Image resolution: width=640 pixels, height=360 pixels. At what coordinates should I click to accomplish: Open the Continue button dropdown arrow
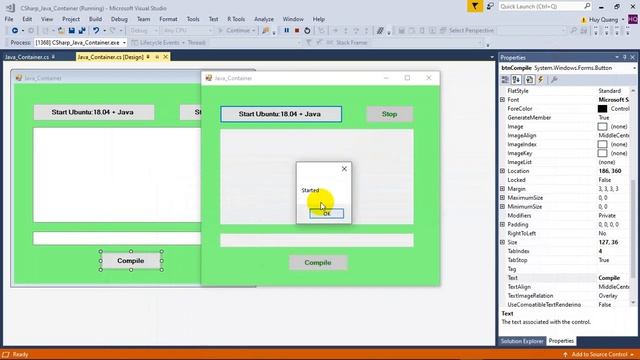click(x=253, y=31)
